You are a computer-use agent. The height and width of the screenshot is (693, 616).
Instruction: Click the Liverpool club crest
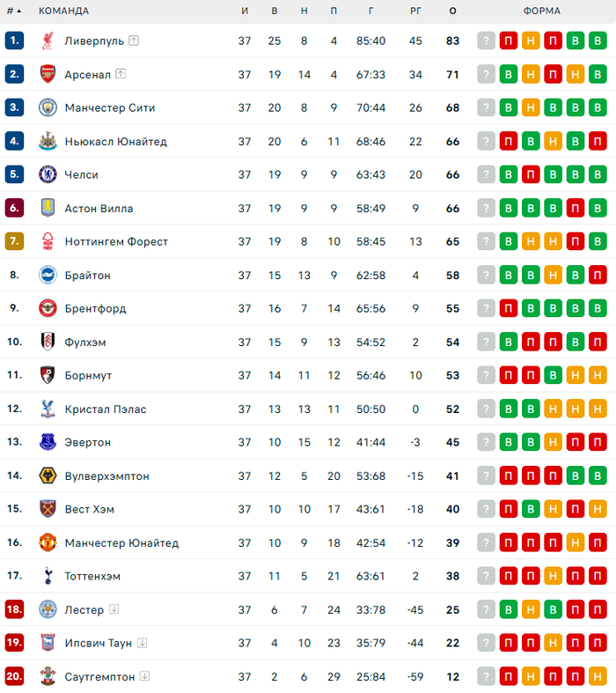48,41
